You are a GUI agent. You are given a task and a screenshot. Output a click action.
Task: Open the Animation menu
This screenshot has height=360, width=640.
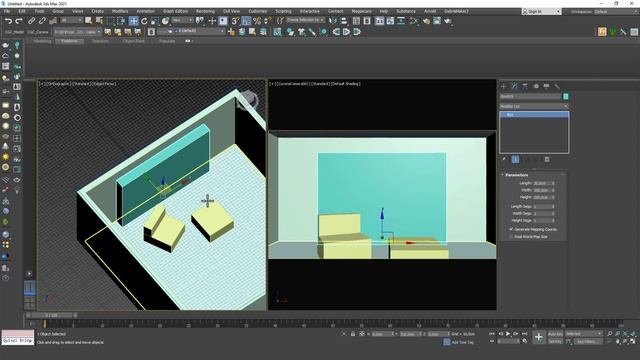coord(145,11)
